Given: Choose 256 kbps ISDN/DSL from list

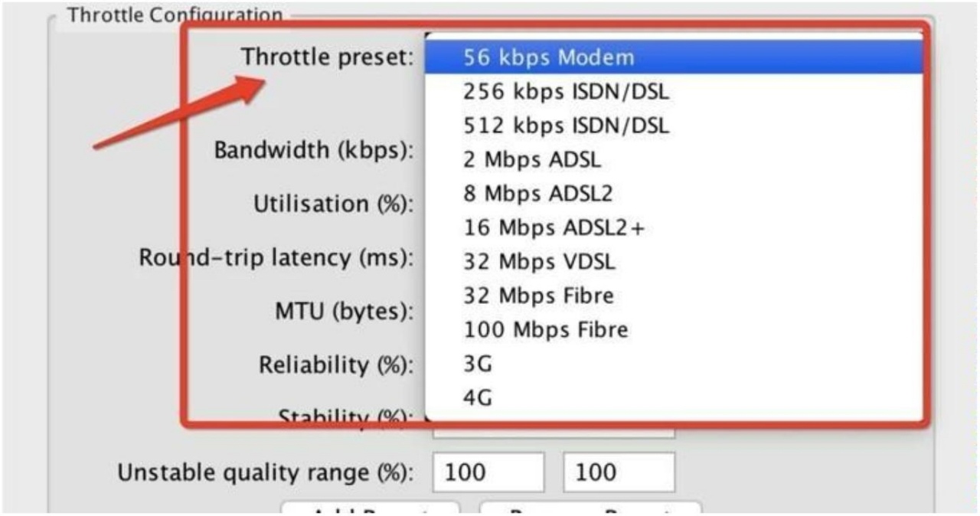Looking at the screenshot, I should pyautogui.click(x=565, y=92).
